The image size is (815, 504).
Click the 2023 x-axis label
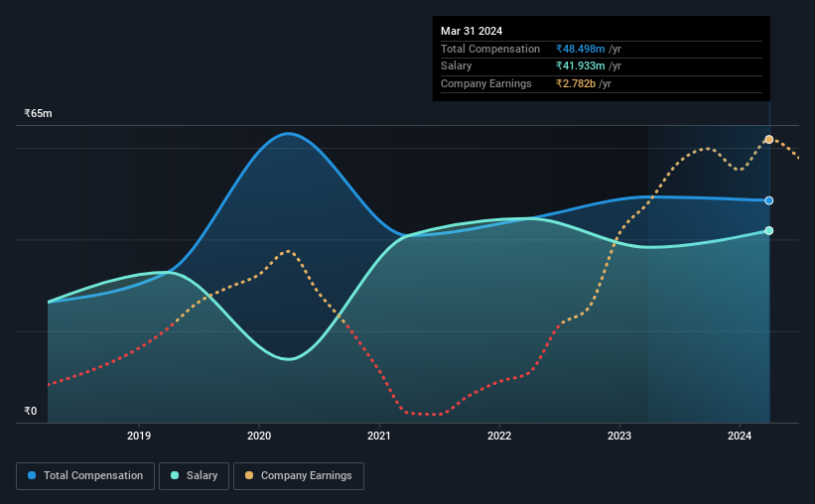pyautogui.click(x=619, y=436)
